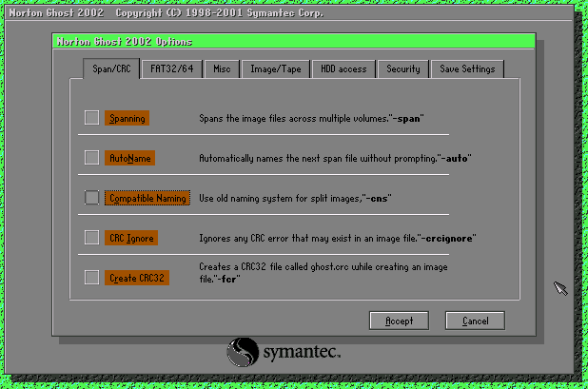
Task: Click the Compatible Naming label
Action: [x=147, y=198]
